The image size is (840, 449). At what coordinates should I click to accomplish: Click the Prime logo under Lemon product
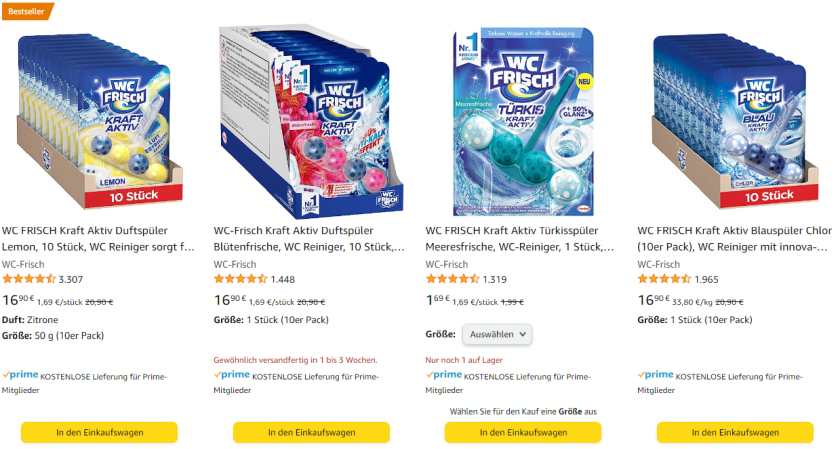pyautogui.click(x=20, y=375)
